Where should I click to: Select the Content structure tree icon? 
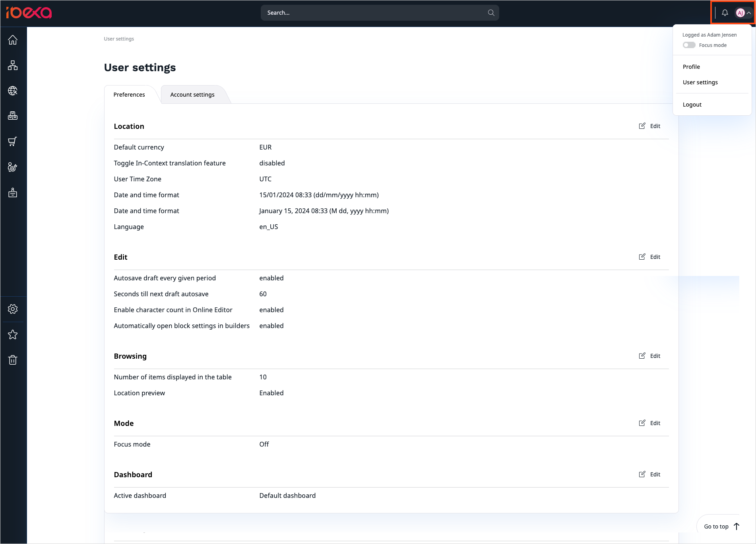[13, 65]
